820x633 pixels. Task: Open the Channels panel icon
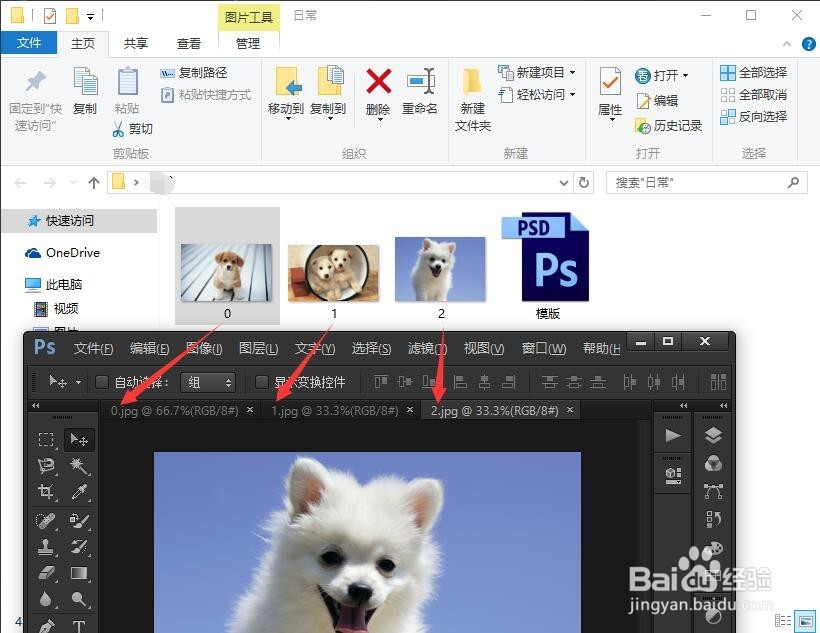coord(713,463)
